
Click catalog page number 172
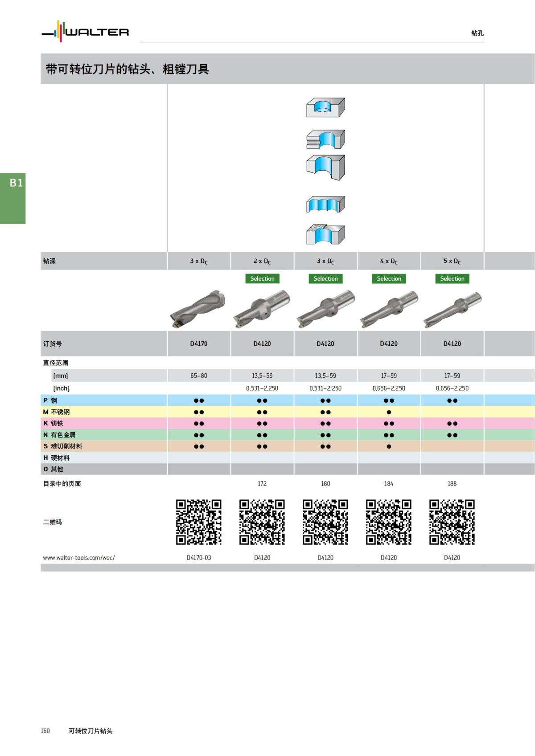click(262, 483)
